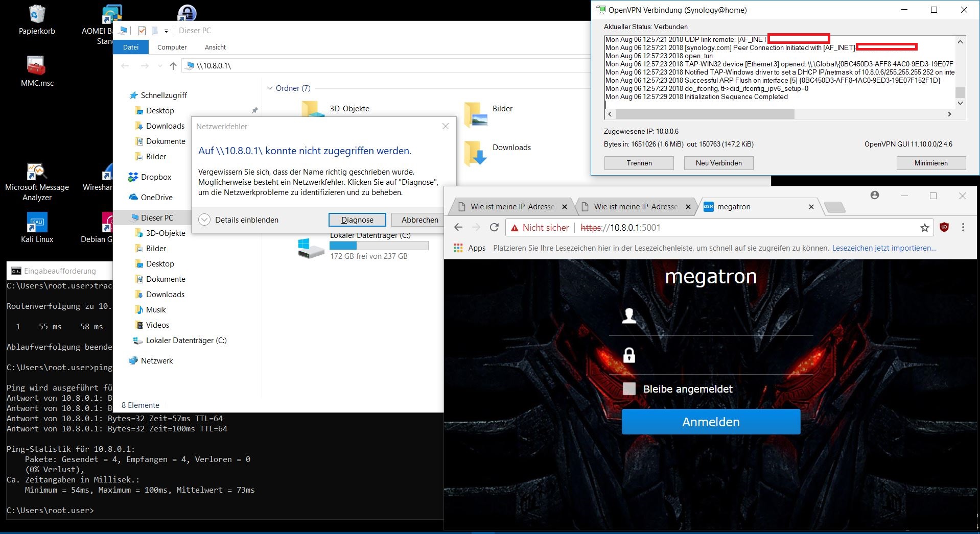Open the Ansicht ribbon tab
Screen dimensions: 980x534
point(215,47)
